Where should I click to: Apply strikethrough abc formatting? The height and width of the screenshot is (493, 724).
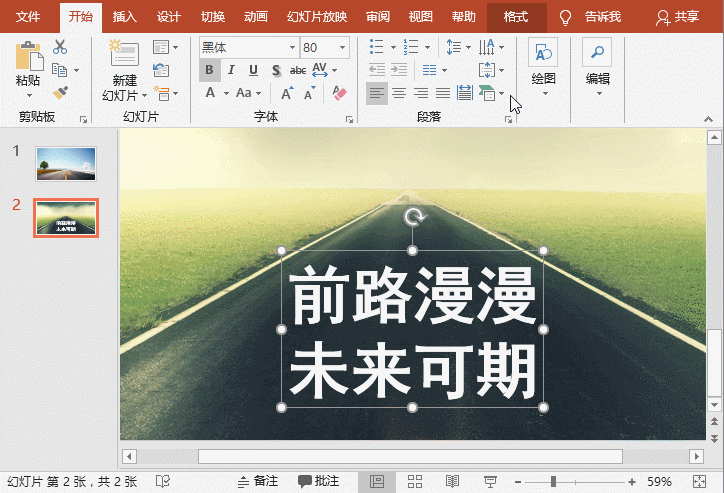[298, 71]
